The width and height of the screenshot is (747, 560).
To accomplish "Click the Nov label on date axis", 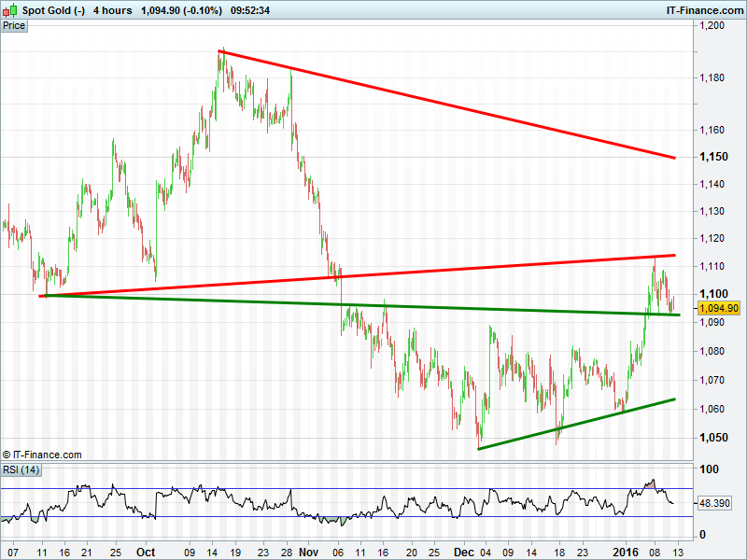I will (308, 552).
